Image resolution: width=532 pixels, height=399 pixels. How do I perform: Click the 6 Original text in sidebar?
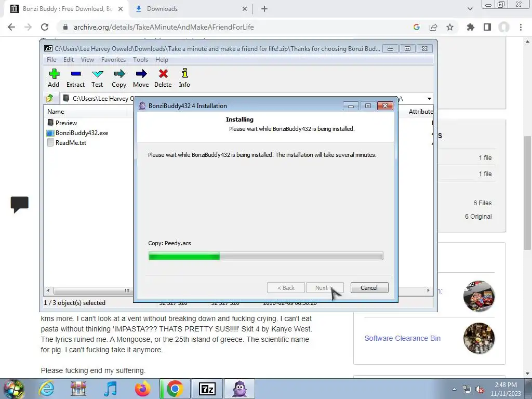[478, 217]
